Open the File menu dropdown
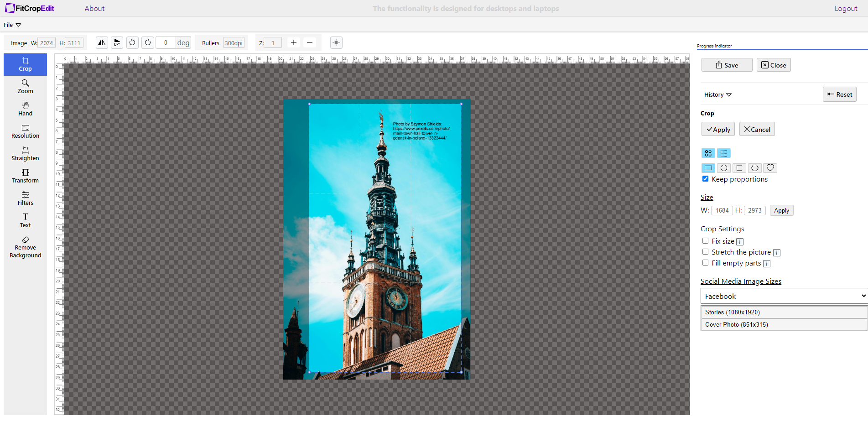The image size is (868, 422). pos(12,25)
